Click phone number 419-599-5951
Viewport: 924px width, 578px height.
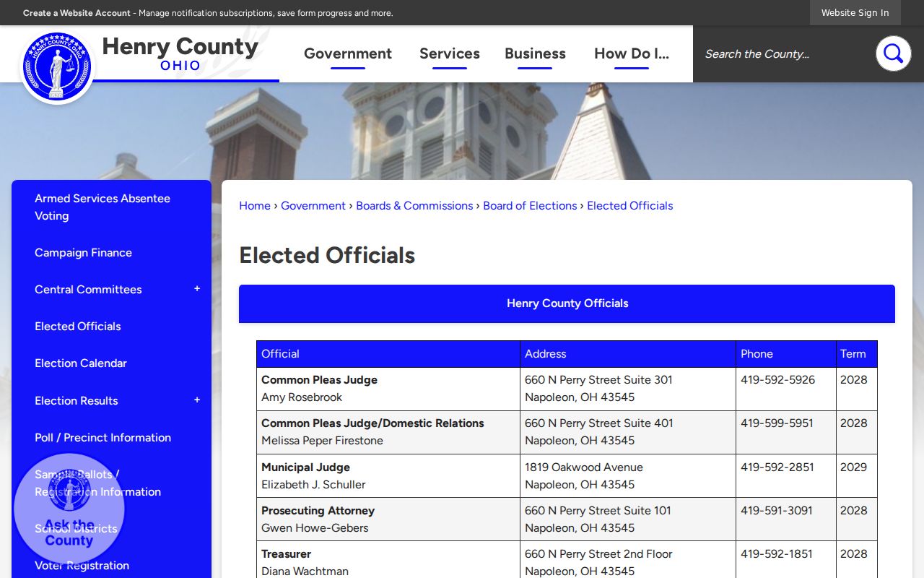(x=777, y=423)
